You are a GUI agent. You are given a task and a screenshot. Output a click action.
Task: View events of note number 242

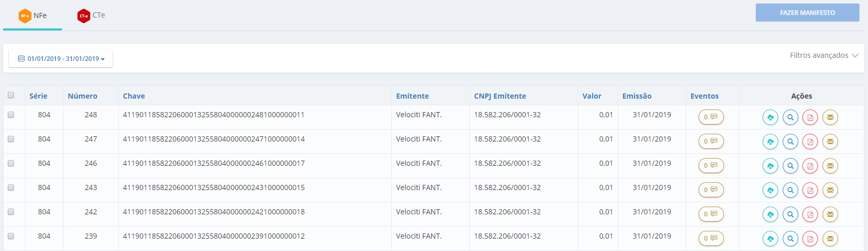(x=711, y=214)
